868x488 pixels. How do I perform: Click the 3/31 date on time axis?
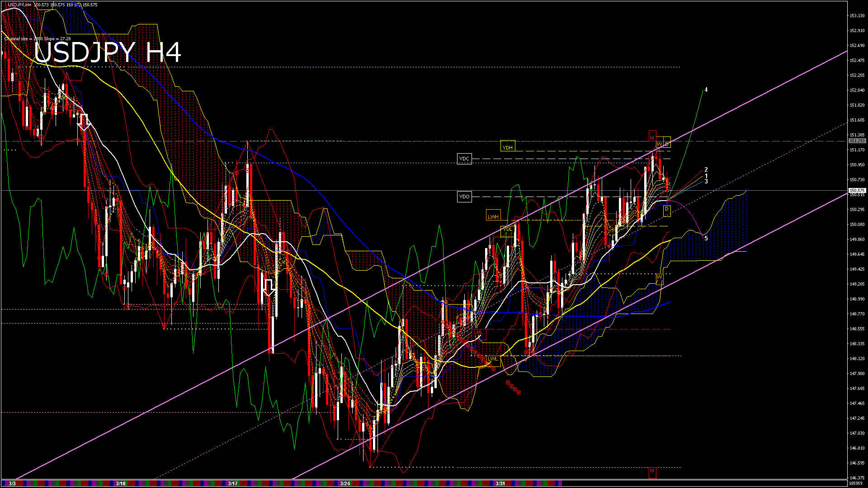(x=500, y=483)
